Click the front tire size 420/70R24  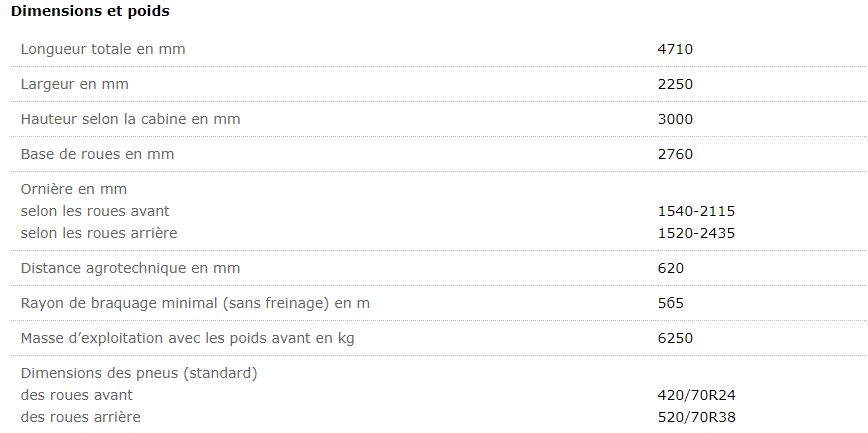pos(696,395)
